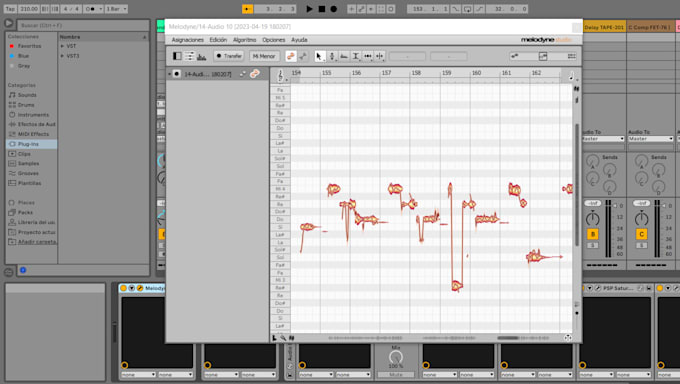Open Grooves category in browser
The width and height of the screenshot is (680, 384).
(28, 173)
